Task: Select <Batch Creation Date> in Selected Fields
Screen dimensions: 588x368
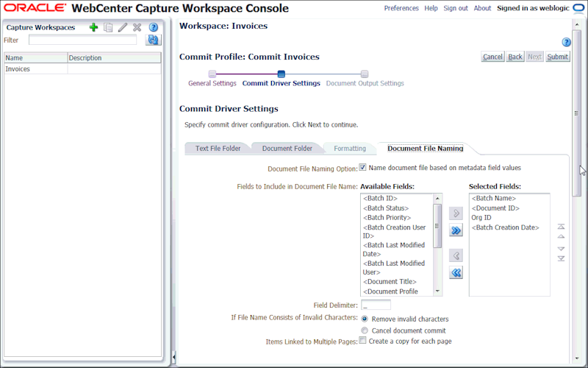Action: pyautogui.click(x=506, y=227)
